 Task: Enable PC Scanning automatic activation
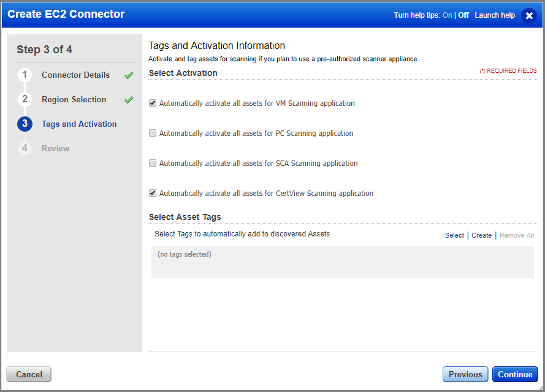coord(152,133)
